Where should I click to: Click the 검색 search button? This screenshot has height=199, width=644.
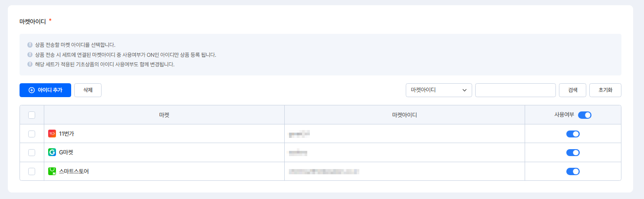(x=572, y=90)
